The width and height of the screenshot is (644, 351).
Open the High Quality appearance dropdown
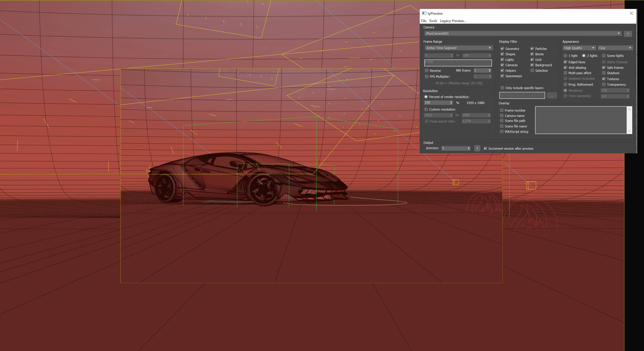click(579, 48)
